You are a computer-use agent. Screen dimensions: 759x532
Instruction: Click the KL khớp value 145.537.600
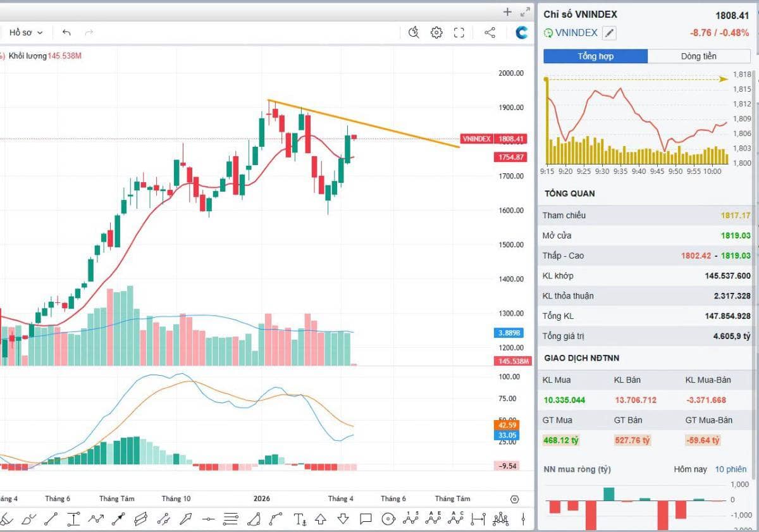727,276
